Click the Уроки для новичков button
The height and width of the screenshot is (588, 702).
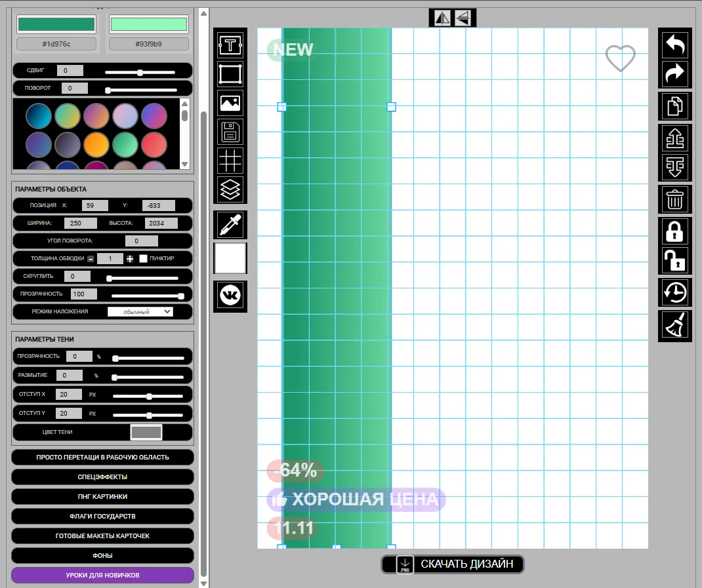coord(102,576)
